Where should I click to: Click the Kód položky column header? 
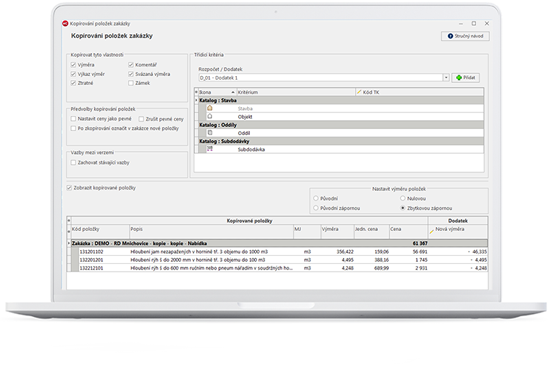pyautogui.click(x=100, y=231)
